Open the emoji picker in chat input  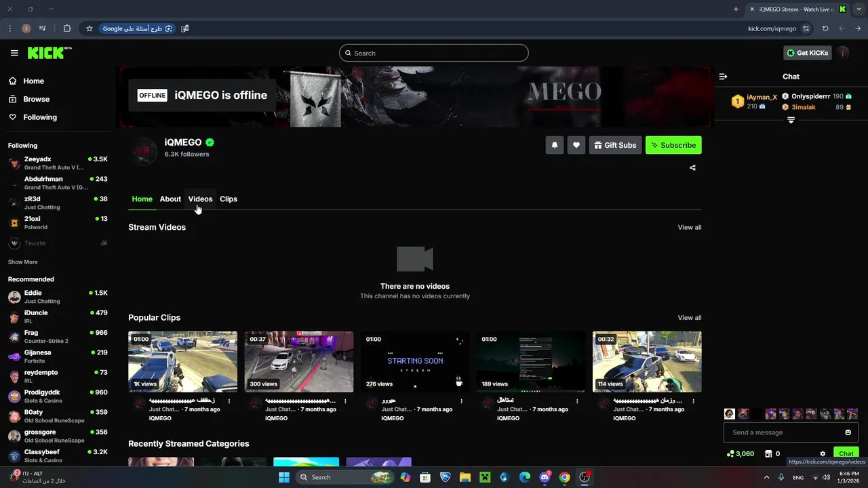click(848, 432)
